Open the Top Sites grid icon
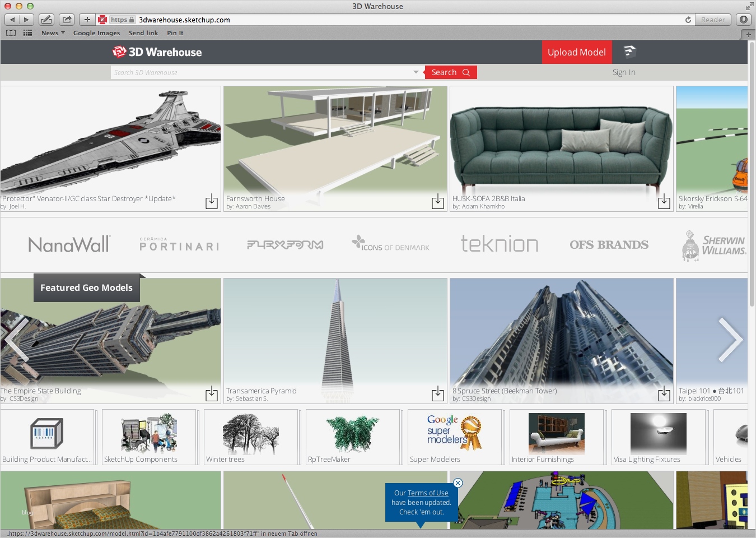The width and height of the screenshot is (756, 538). click(28, 33)
